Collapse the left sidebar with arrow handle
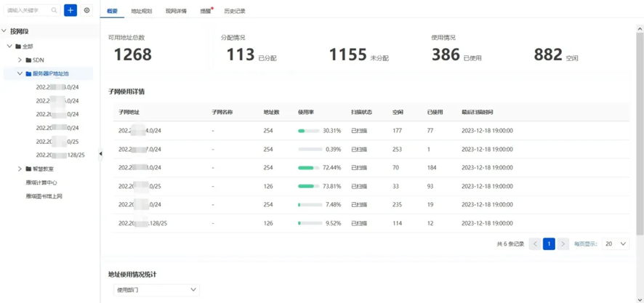Image resolution: width=644 pixels, height=303 pixels. click(100, 153)
